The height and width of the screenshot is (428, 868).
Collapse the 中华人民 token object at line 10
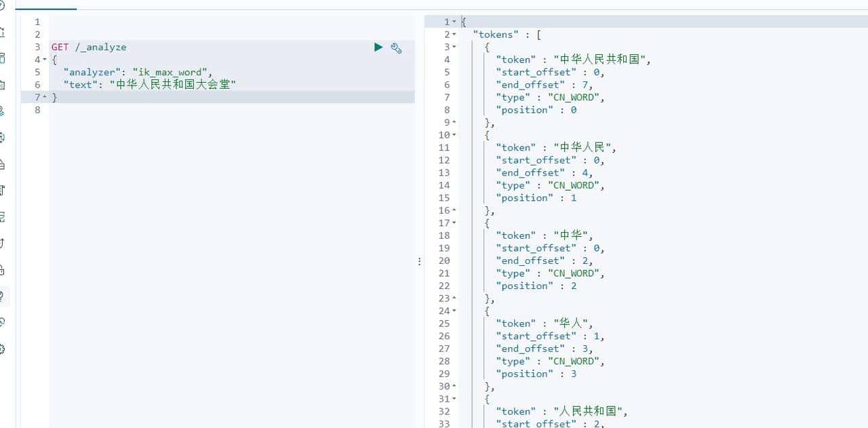(453, 134)
